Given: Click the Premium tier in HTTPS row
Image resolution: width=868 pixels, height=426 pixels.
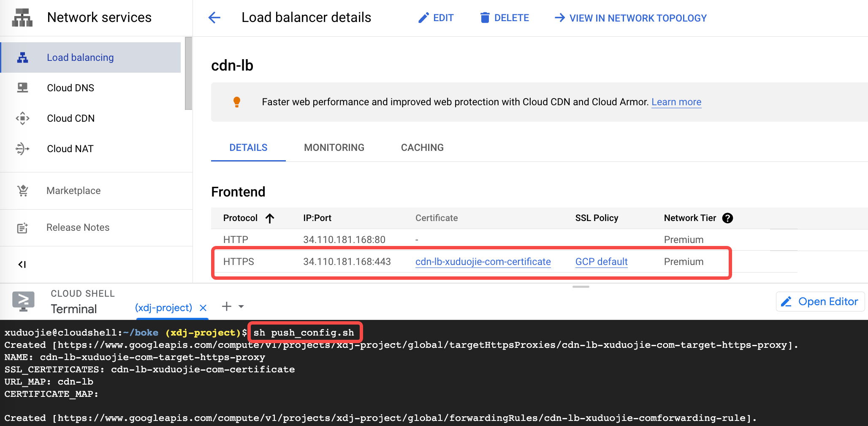Looking at the screenshot, I should [x=684, y=262].
